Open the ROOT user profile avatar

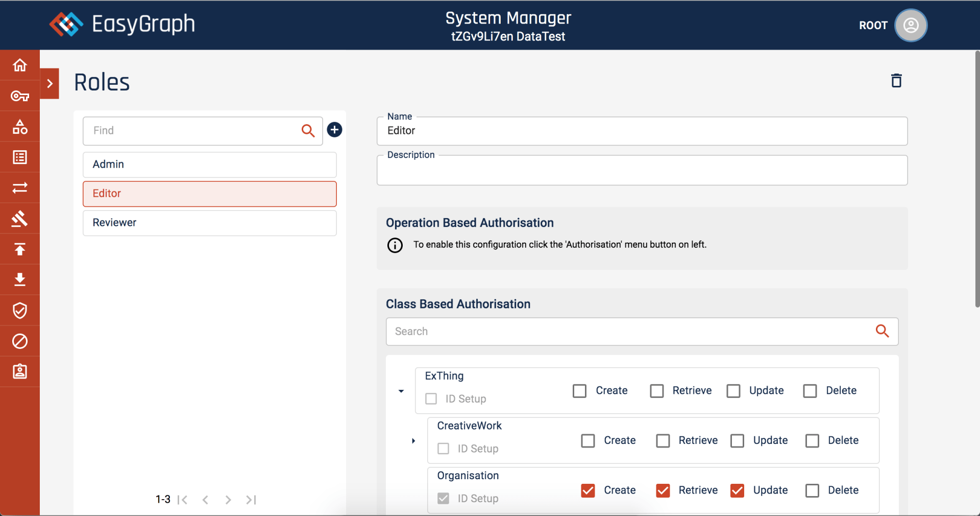click(911, 26)
